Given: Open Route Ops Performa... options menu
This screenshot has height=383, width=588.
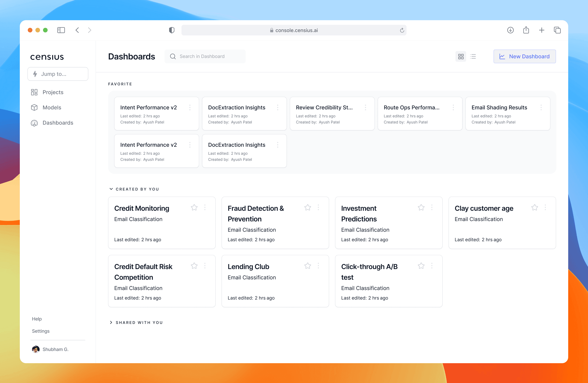Looking at the screenshot, I should click(453, 107).
